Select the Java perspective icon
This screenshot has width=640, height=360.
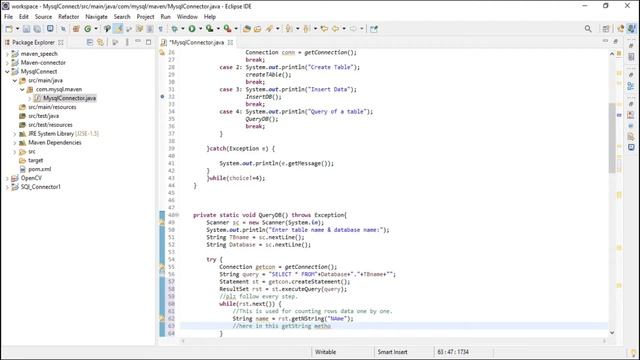pos(631,29)
